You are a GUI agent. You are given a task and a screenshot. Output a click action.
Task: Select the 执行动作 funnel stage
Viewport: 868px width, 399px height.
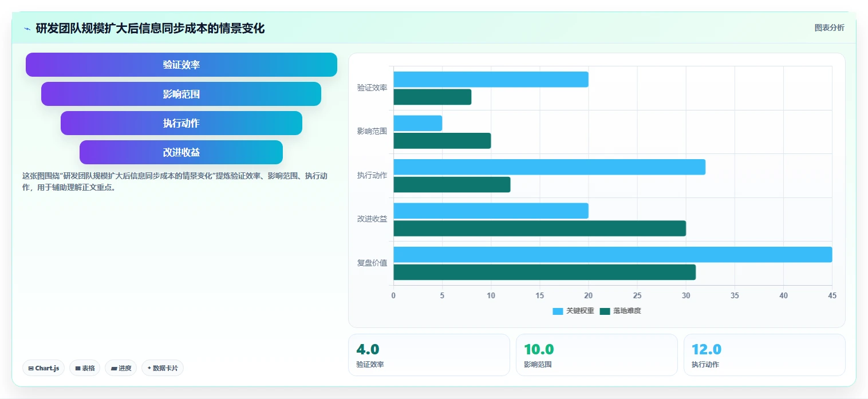tap(182, 123)
